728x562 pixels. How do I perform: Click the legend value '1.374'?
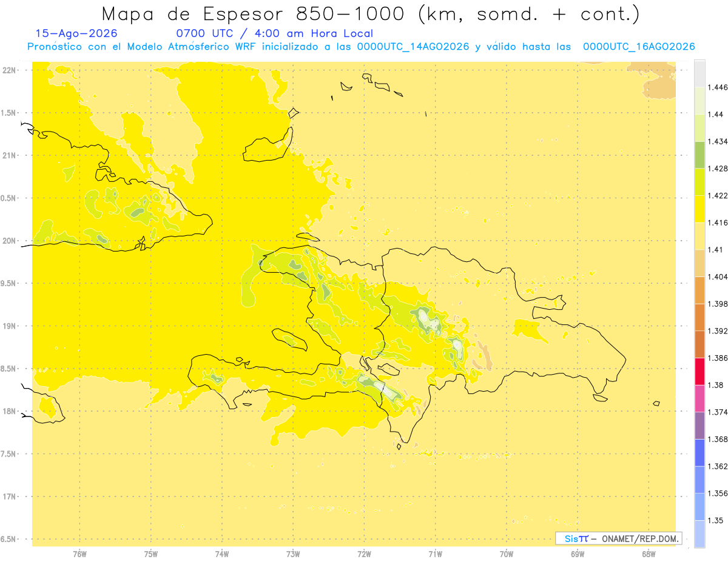pos(718,412)
